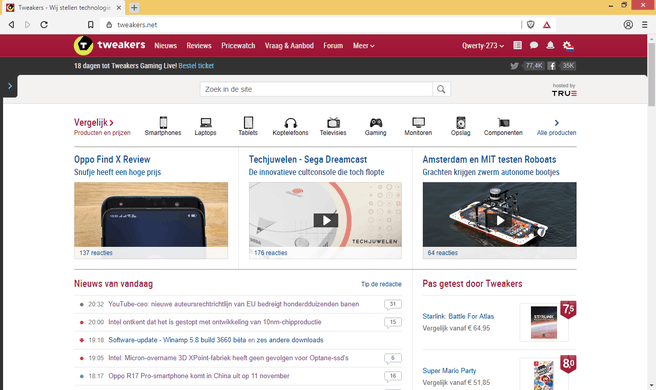Open Techjuwelen - Sega Dreamcast headline
Screen dimensions: 656x390
(x=308, y=159)
